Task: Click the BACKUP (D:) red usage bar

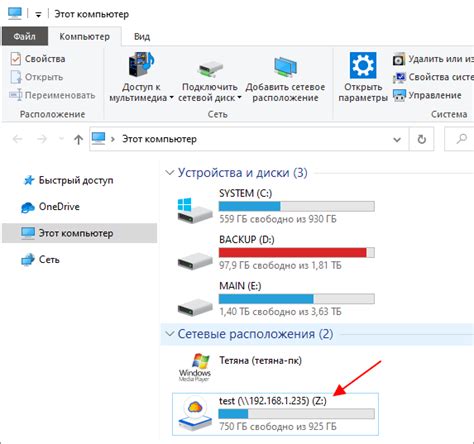Action: pyautogui.click(x=297, y=252)
